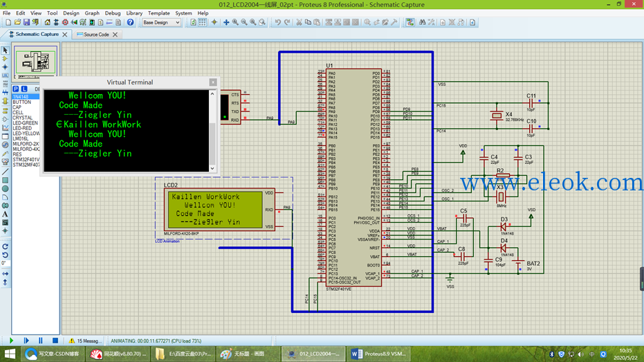Play the simulation

pos(11,341)
